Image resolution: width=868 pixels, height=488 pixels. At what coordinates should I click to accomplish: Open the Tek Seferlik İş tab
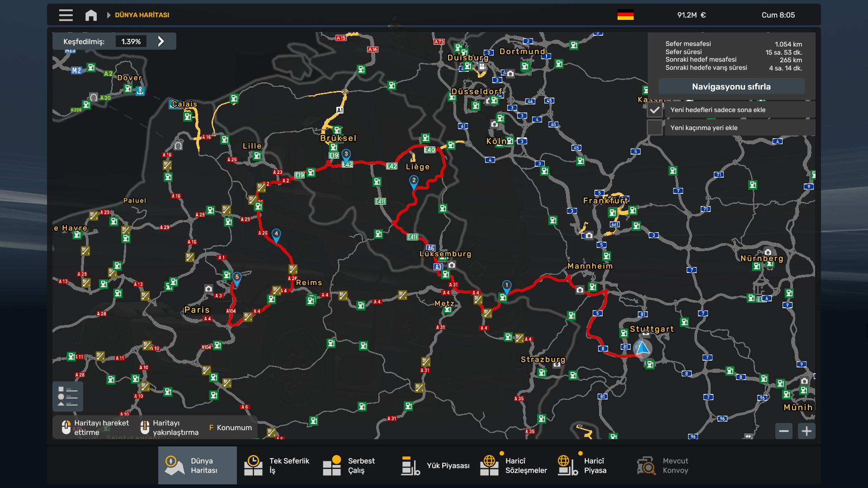pos(276,465)
